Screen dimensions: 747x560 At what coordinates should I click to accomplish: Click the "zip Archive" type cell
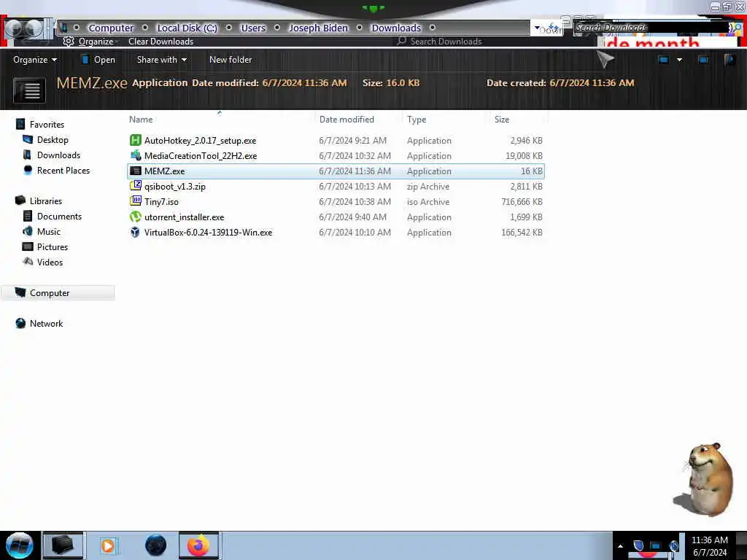click(x=427, y=186)
